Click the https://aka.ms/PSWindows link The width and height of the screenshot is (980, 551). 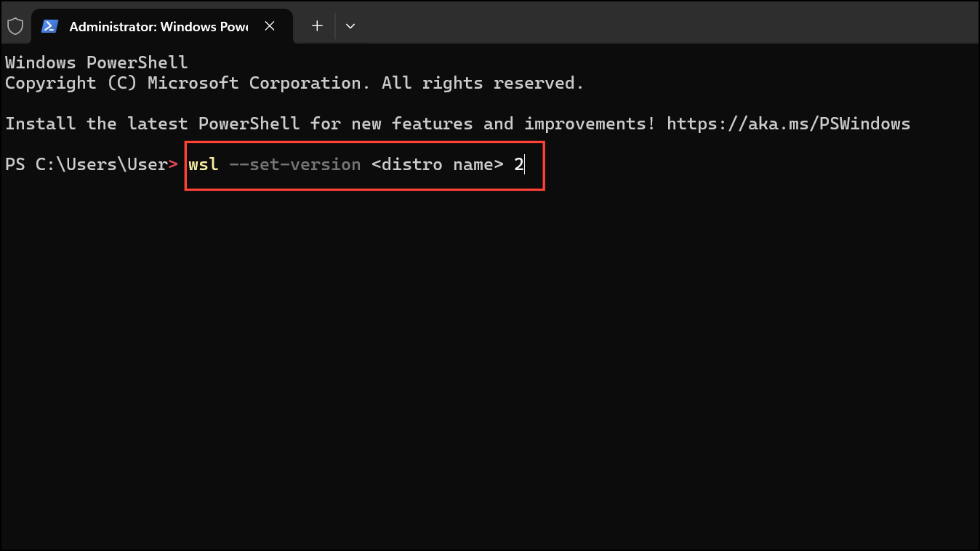pyautogui.click(x=788, y=124)
